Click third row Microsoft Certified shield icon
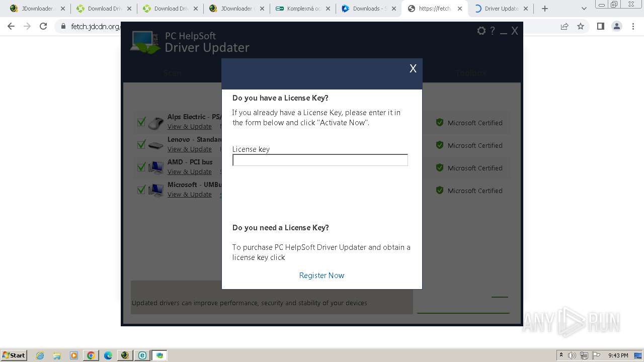644x362 pixels. [x=440, y=167]
